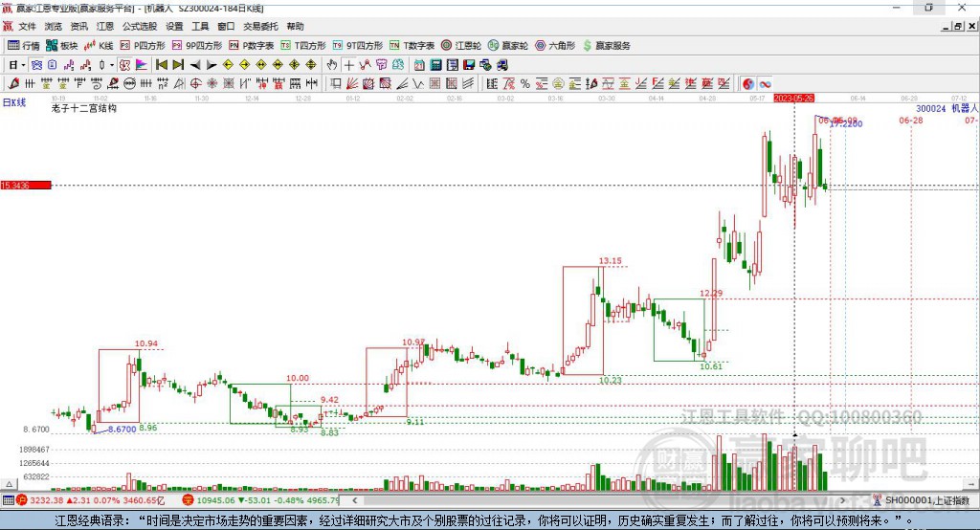
Task: Open the P数字表 tool
Action: 252,46
